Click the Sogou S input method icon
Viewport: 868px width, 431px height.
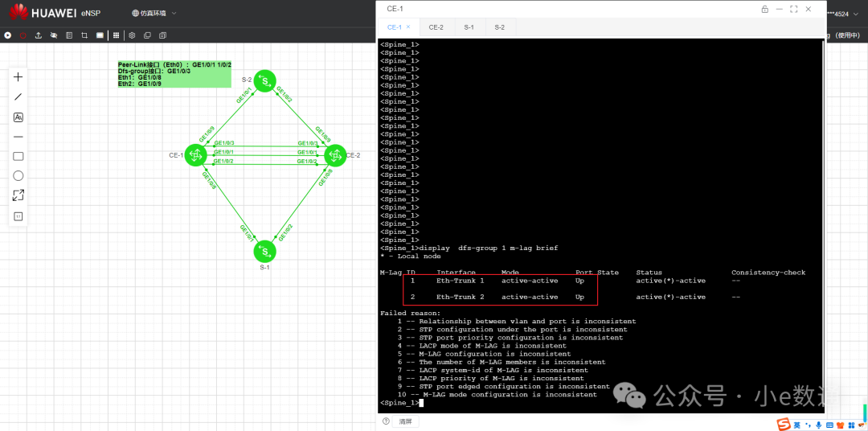784,425
